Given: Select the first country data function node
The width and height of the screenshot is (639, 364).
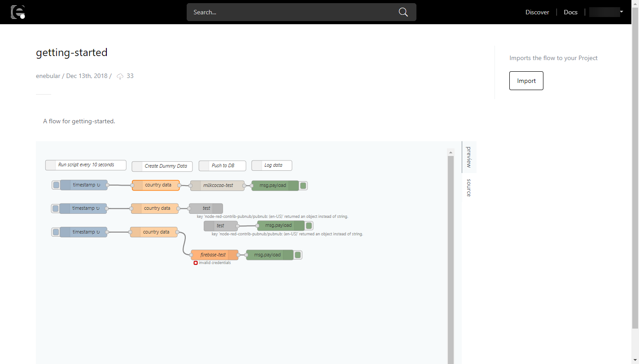Looking at the screenshot, I should (x=156, y=185).
